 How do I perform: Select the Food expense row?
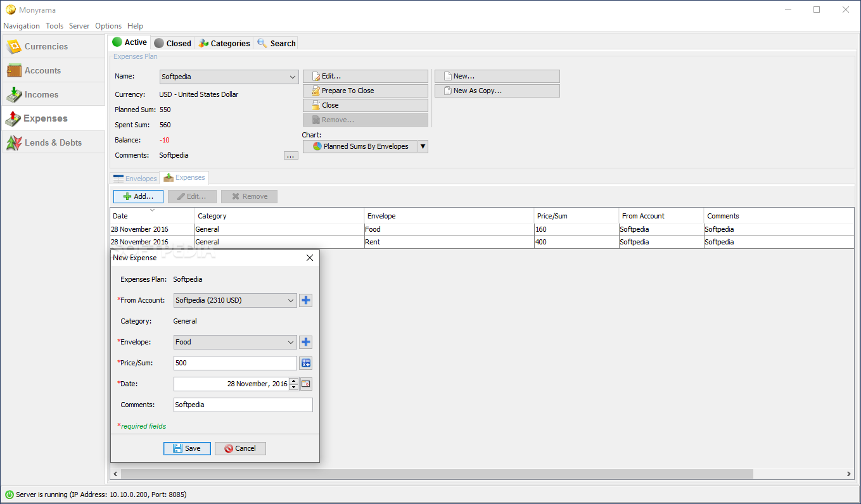(482, 229)
